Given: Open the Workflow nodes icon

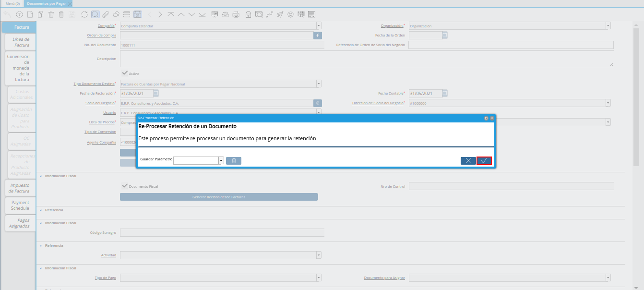Looking at the screenshot, I should (x=269, y=14).
